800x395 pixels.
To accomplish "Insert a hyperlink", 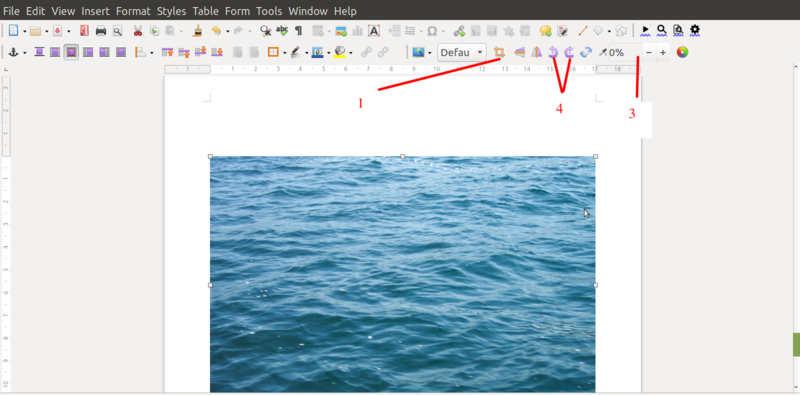I will [459, 31].
